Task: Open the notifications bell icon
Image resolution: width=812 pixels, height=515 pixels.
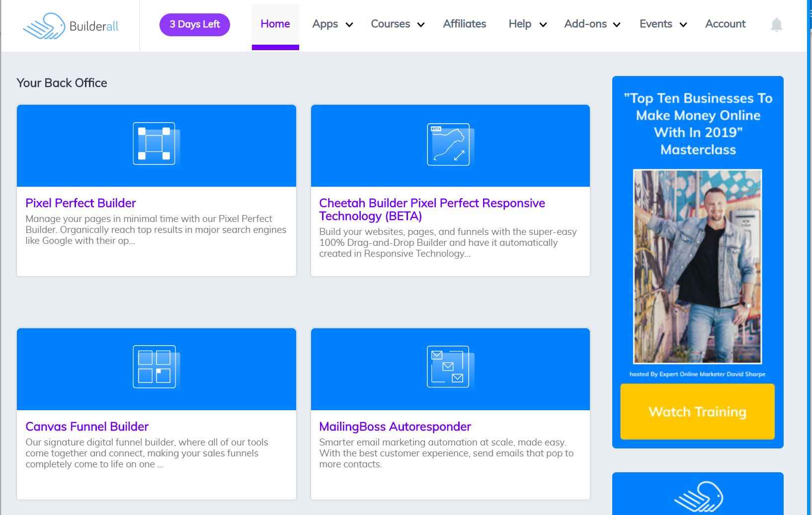Action: (x=776, y=25)
